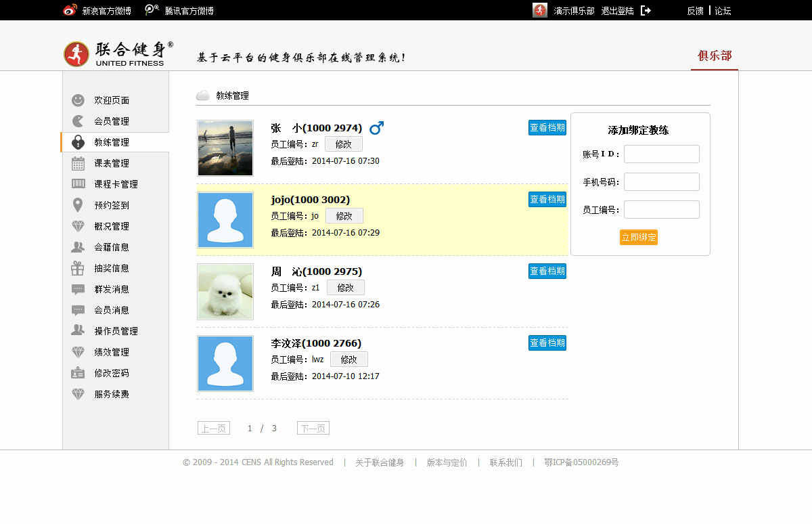Click the logout arrow icon
The image size is (812, 524).
(x=646, y=10)
